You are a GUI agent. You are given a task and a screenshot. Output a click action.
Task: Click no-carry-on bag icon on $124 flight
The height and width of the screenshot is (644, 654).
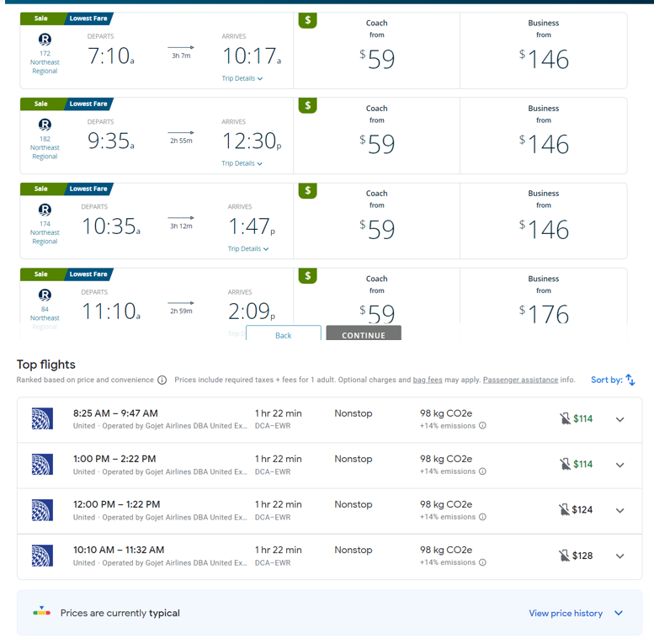click(x=565, y=509)
